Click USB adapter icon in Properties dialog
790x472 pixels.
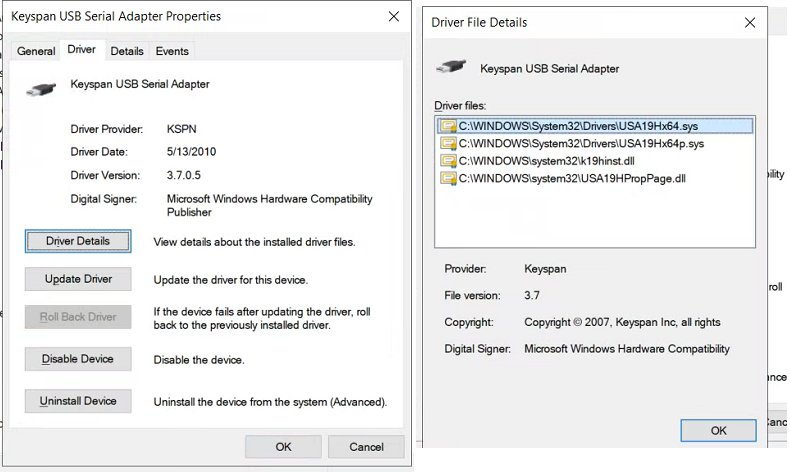41,90
